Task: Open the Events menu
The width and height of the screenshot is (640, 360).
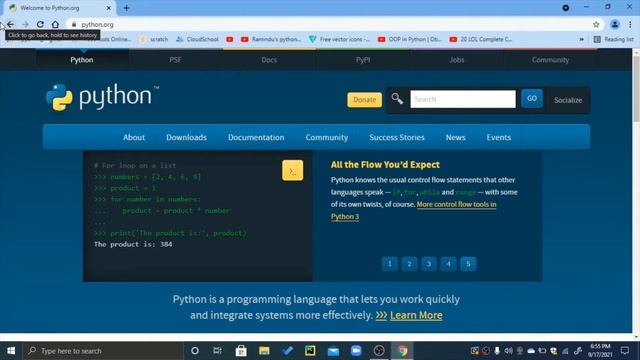Action: (498, 137)
